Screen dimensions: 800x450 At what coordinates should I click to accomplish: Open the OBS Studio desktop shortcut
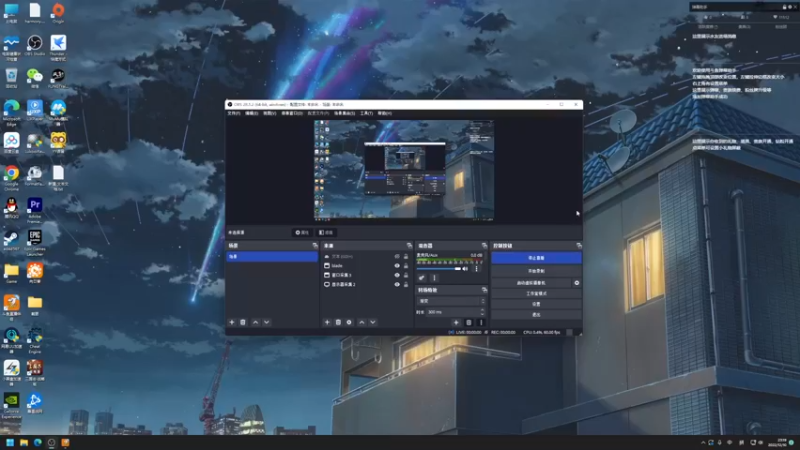pos(35,46)
